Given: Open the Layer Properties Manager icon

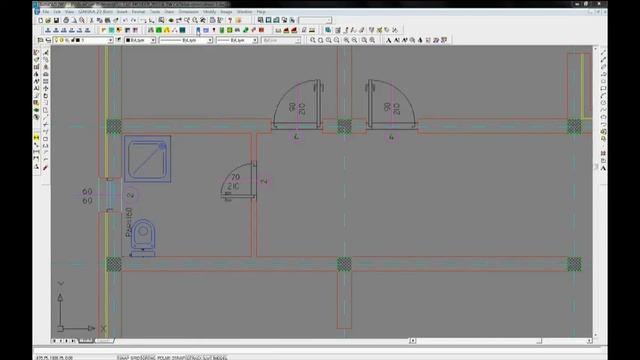Looking at the screenshot, I should click(40, 40).
